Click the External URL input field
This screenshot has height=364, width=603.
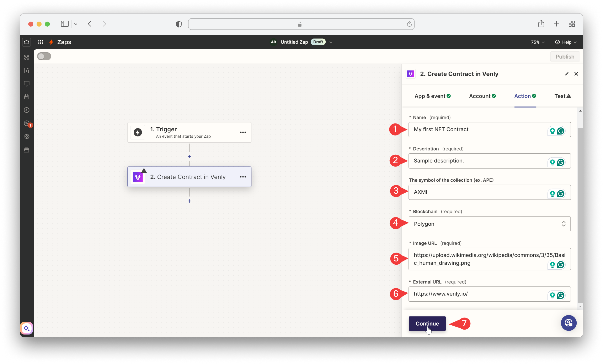490,294
